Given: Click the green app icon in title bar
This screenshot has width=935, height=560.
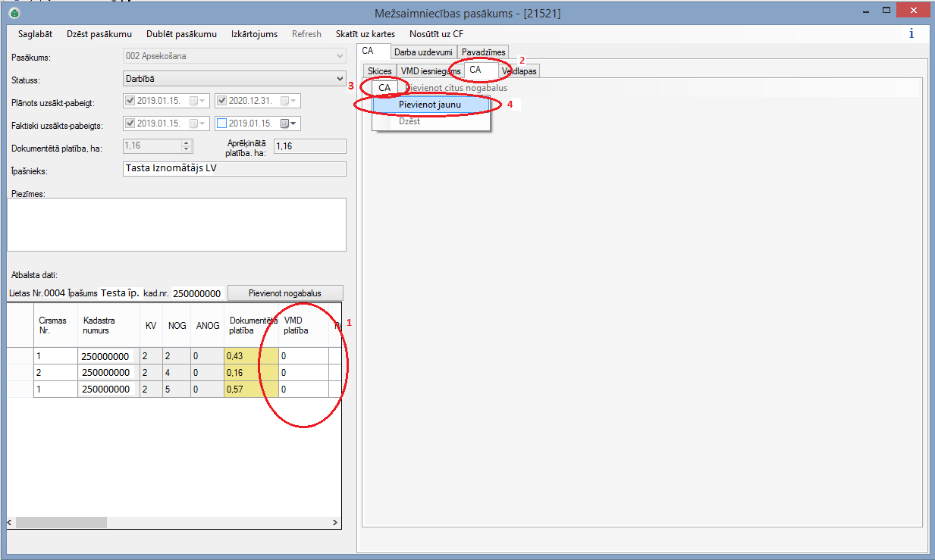Looking at the screenshot, I should click(x=14, y=13).
